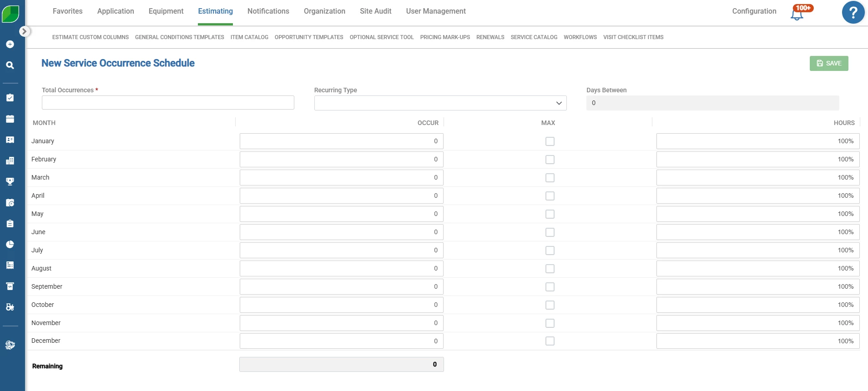Go to Optional Service Tool
Viewport: 868px width, 391px height.
(382, 37)
